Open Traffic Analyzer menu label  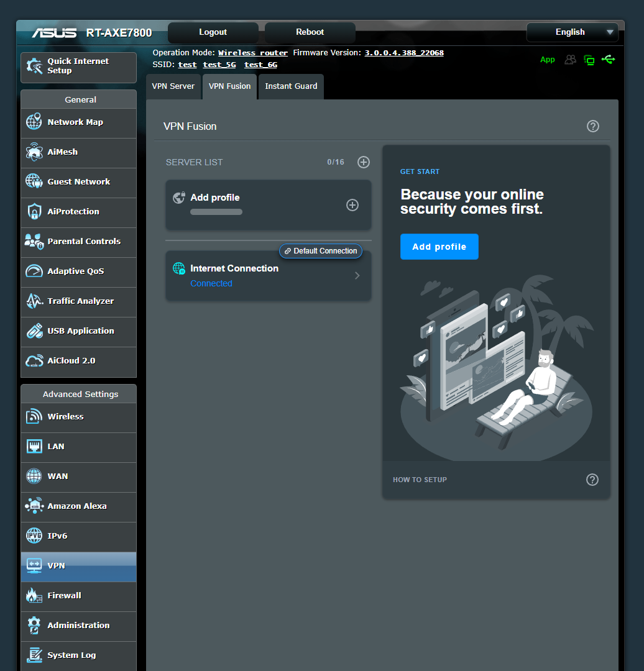point(81,301)
